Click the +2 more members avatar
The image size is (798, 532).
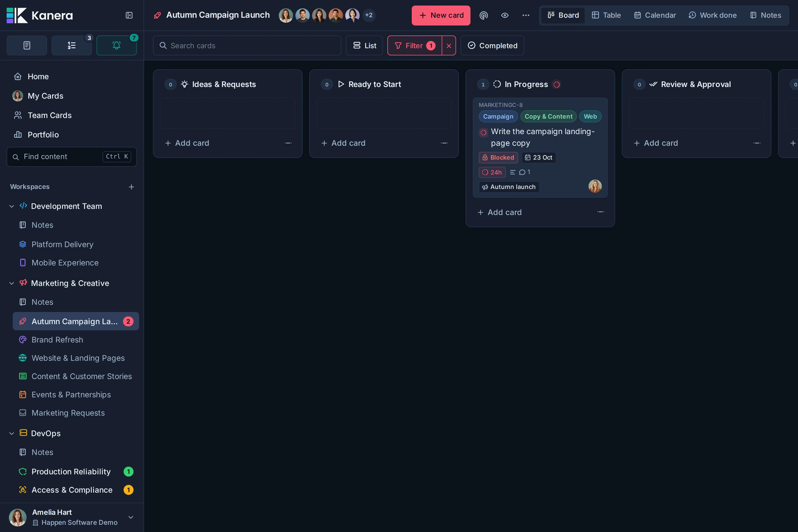(369, 15)
